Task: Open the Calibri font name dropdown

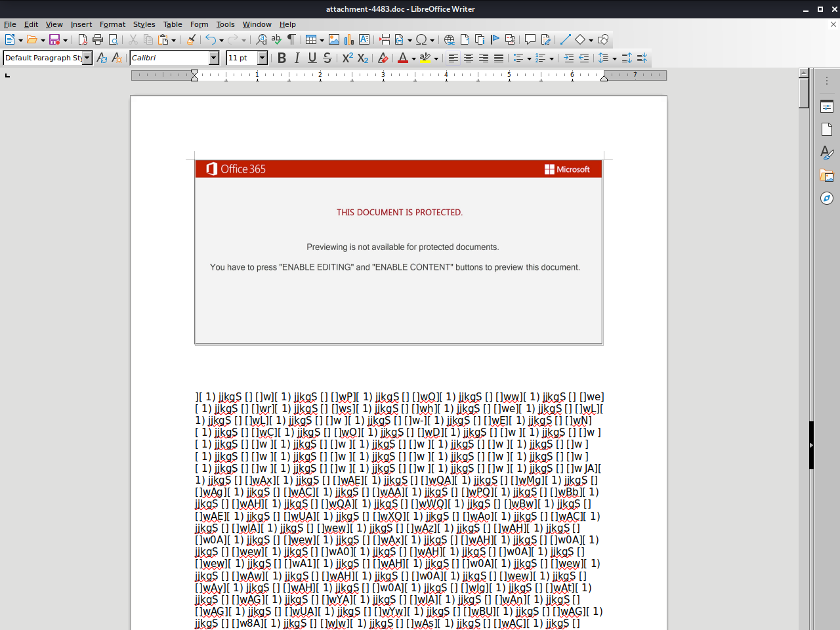Action: coord(214,58)
